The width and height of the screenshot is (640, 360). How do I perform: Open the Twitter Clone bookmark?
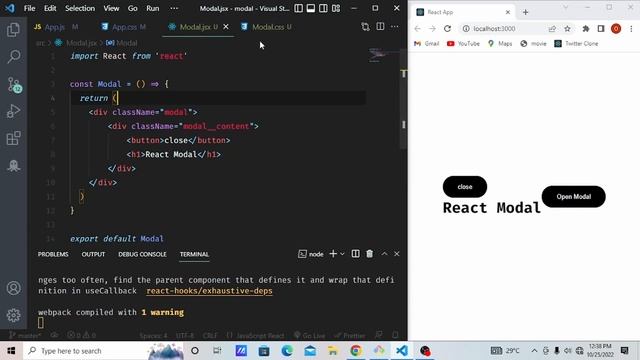tap(576, 44)
